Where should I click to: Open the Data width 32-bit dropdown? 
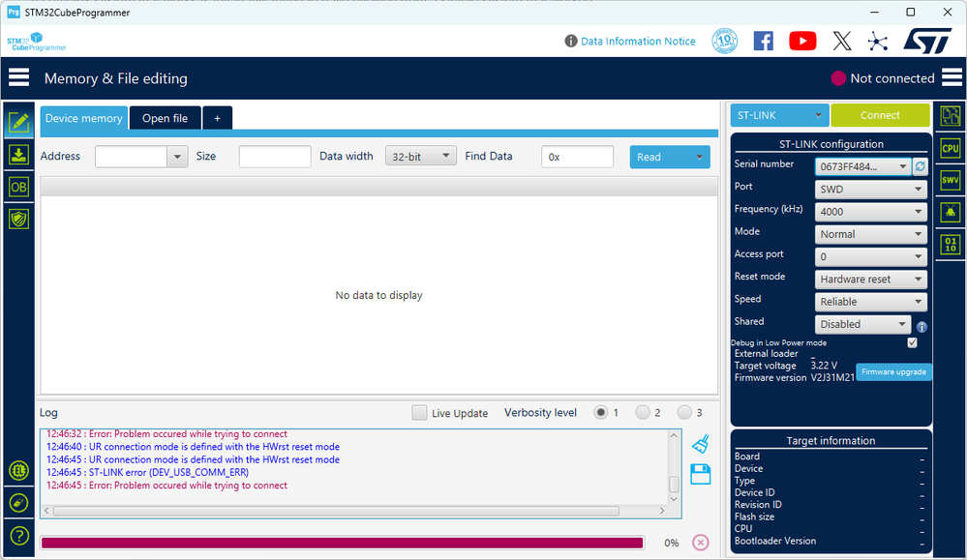[x=421, y=157]
